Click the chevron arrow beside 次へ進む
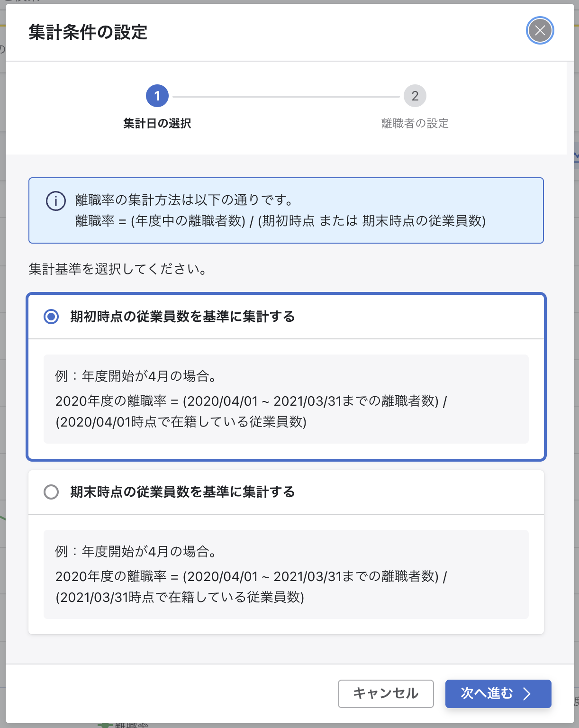 click(527, 694)
